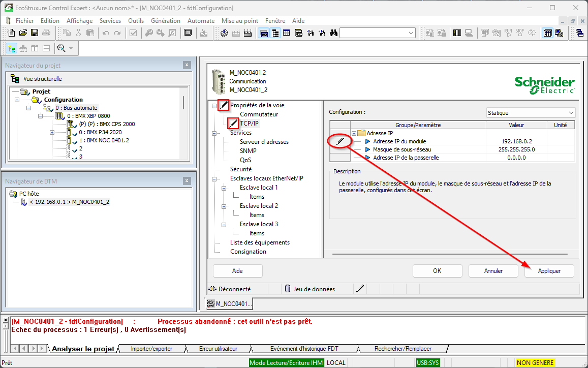Select QoS under Services
Image resolution: width=588 pixels, height=368 pixels.
[x=245, y=160]
